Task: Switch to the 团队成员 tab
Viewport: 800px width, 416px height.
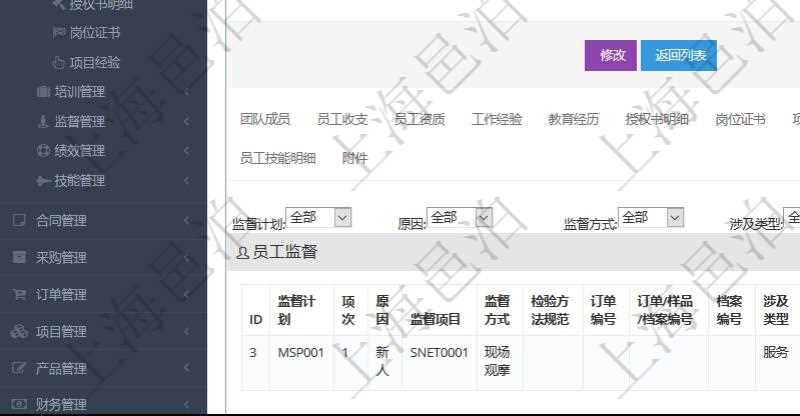Action: (x=265, y=119)
